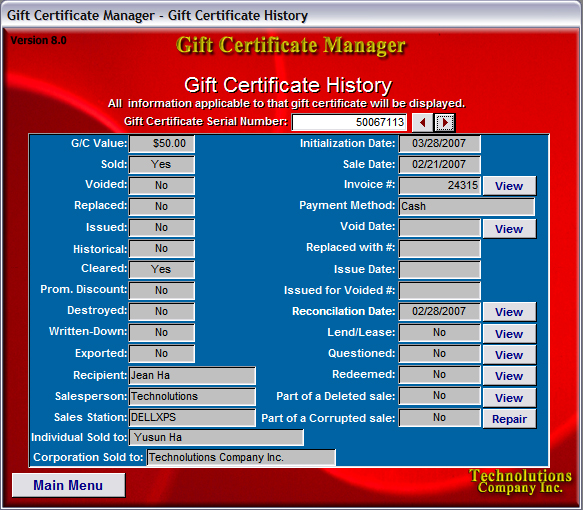This screenshot has width=583, height=510.
Task: Select the Sales Station field DELLXPS
Action: 192,417
